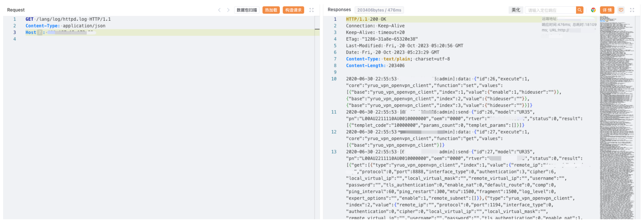
Task: Click the 构造请求 button
Action: 293,10
